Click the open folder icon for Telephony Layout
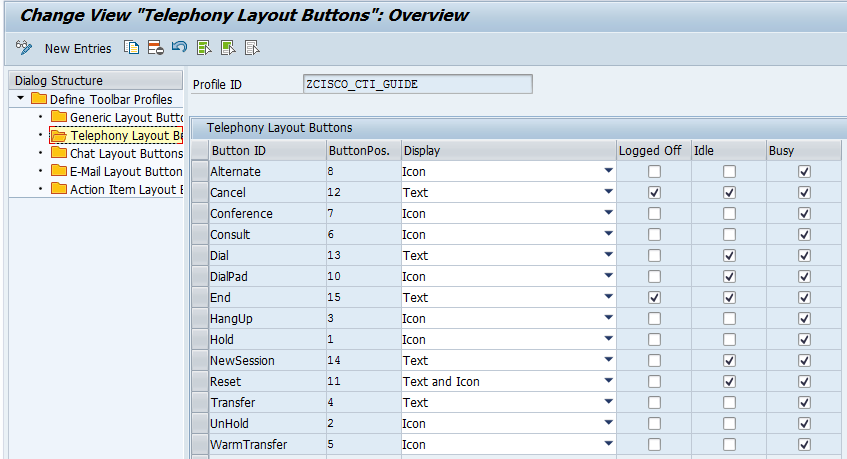This screenshot has width=847, height=459. click(59, 136)
